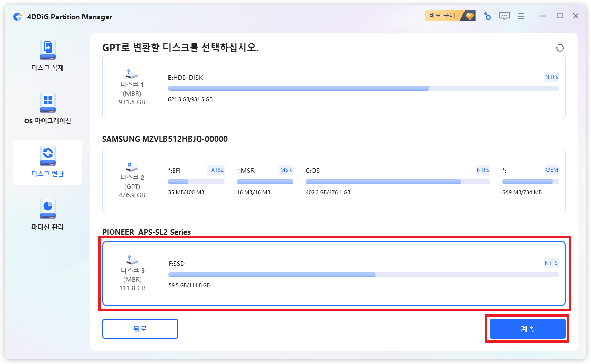The height and width of the screenshot is (364, 591).
Task: Open the OS 마이그레이션 sidebar icon
Action: click(48, 103)
